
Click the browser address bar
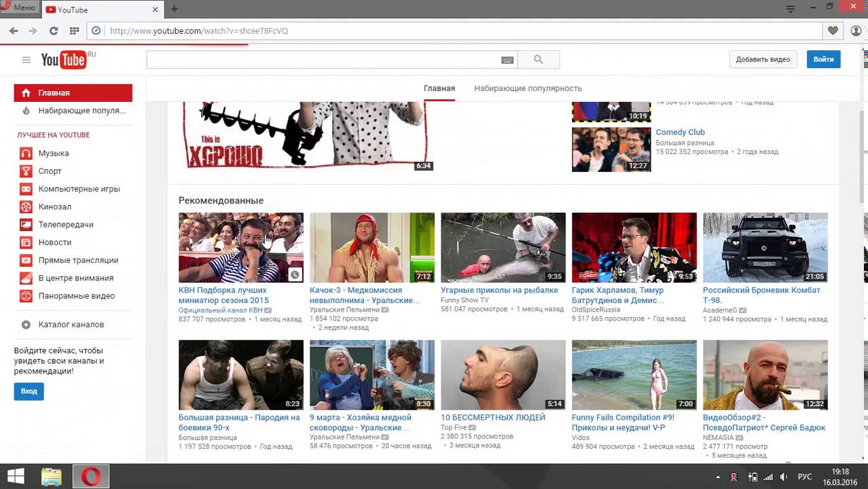(x=455, y=31)
